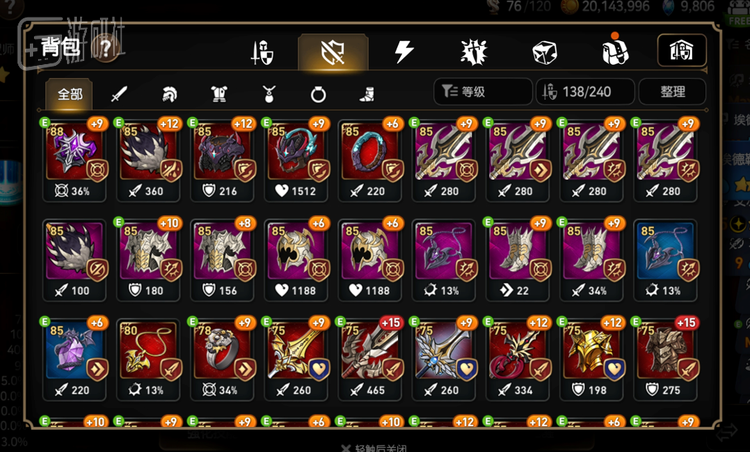750x452 pixels.
Task: Filter inventory by boots icon
Action: click(367, 94)
